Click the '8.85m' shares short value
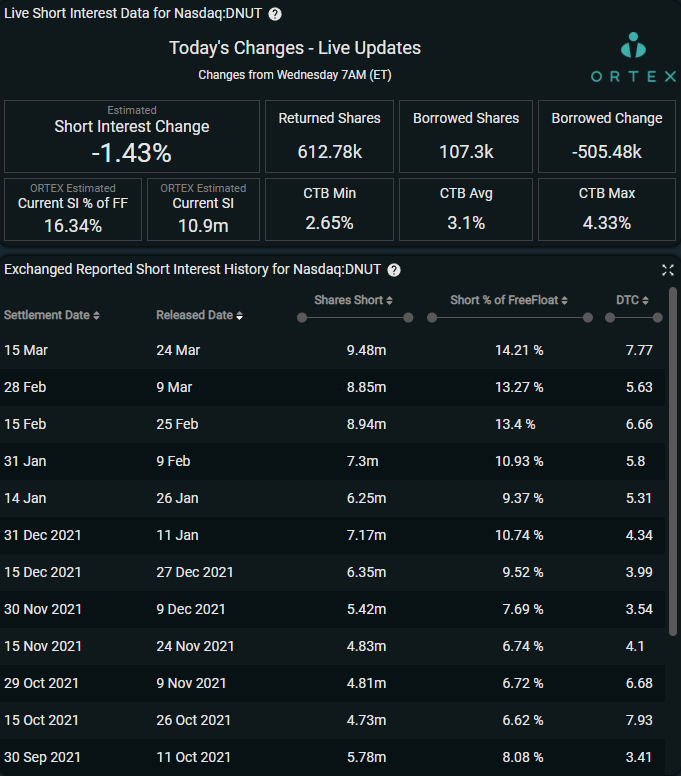This screenshot has width=681, height=776. (x=366, y=388)
